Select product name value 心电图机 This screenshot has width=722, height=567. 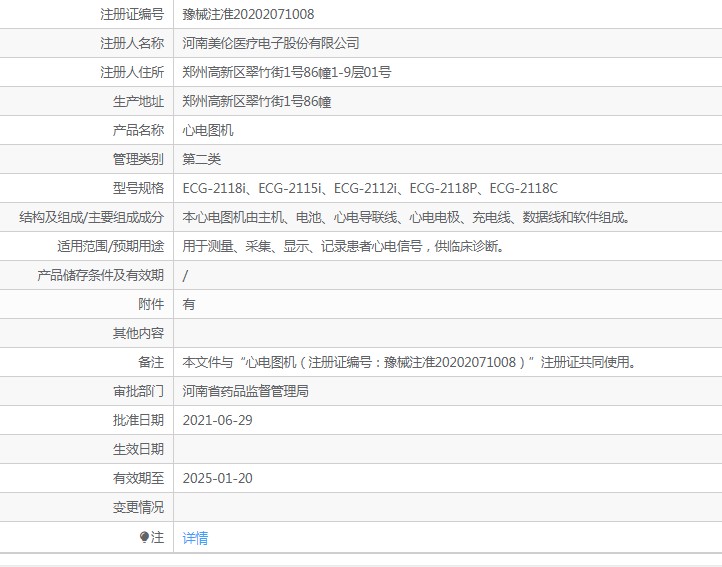208,130
